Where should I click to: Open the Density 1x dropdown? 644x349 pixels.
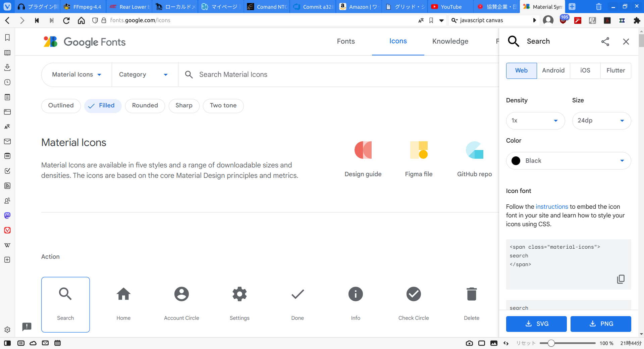pos(535,121)
